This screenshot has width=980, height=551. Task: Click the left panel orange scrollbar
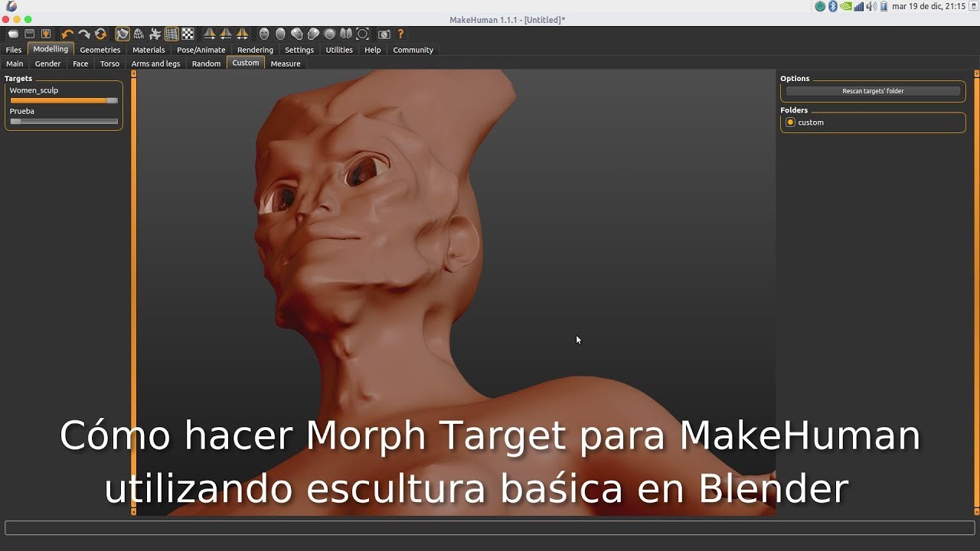click(133, 292)
